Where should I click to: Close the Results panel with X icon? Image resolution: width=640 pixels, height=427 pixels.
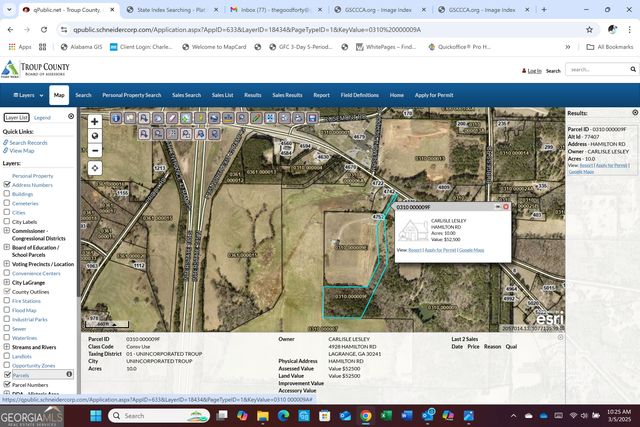pos(635,112)
